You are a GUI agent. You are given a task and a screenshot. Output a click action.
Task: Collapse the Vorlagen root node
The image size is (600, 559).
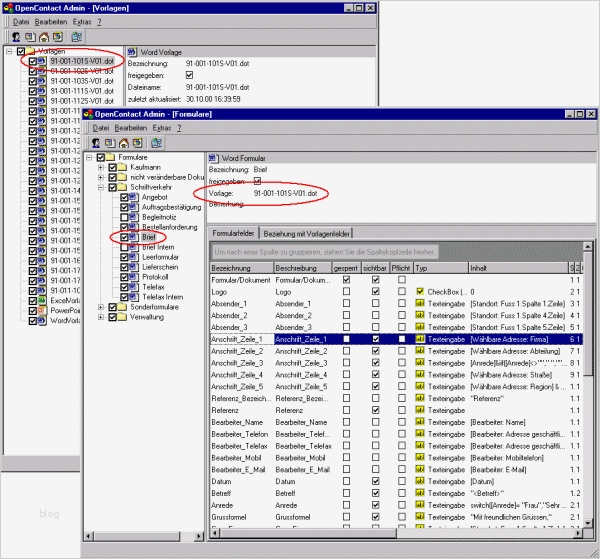[x=9, y=51]
